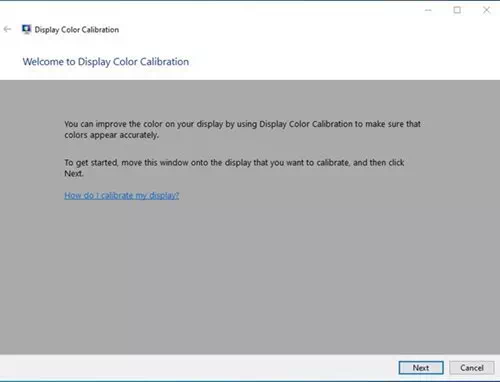
Task: Cancel the color calibration wizard
Action: pyautogui.click(x=472, y=368)
